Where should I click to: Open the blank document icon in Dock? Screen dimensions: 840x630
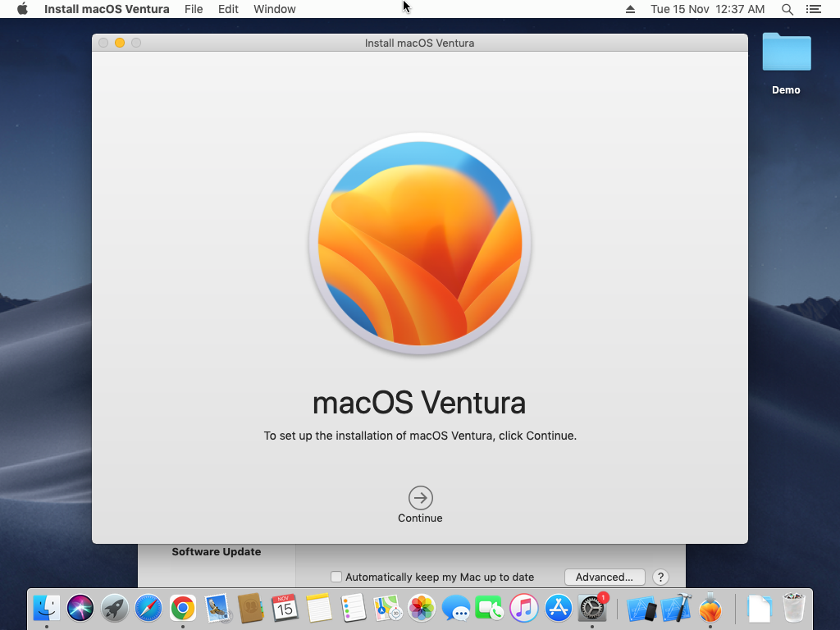point(760,609)
